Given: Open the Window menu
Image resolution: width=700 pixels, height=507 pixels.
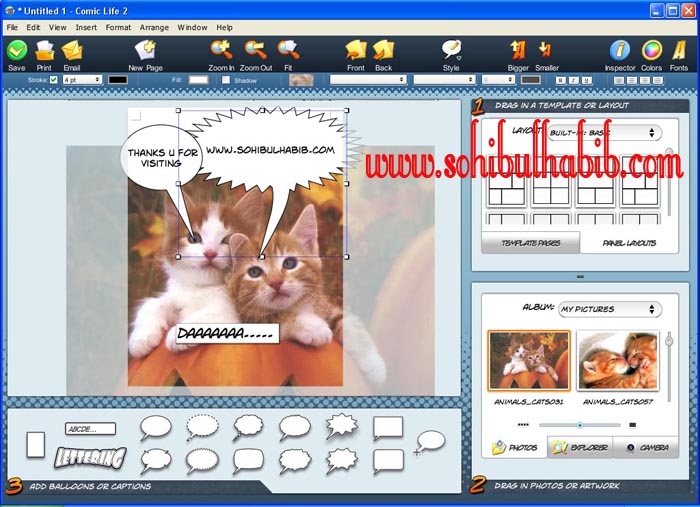Looking at the screenshot, I should pyautogui.click(x=192, y=27).
